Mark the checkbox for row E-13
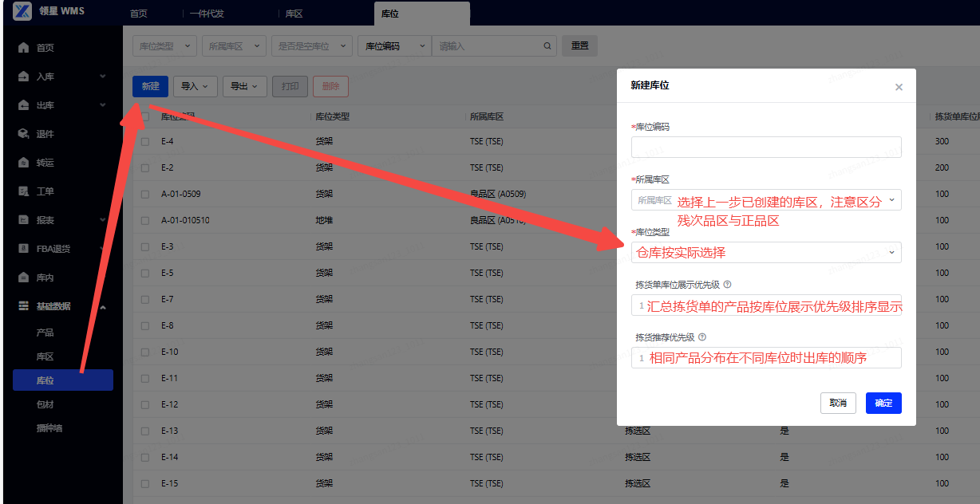Viewport: 980px width, 504px height. (x=145, y=431)
